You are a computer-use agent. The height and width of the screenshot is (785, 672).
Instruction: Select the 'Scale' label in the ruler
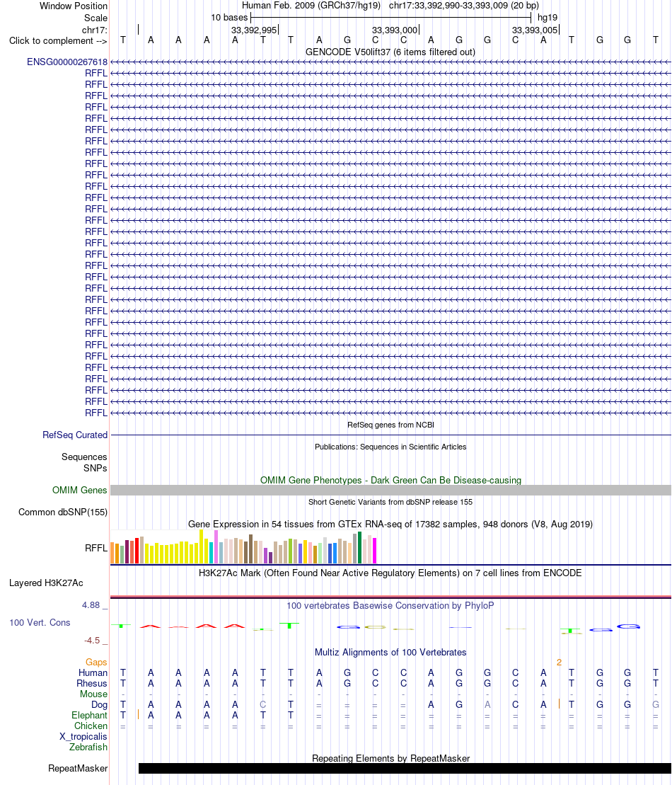coord(95,18)
